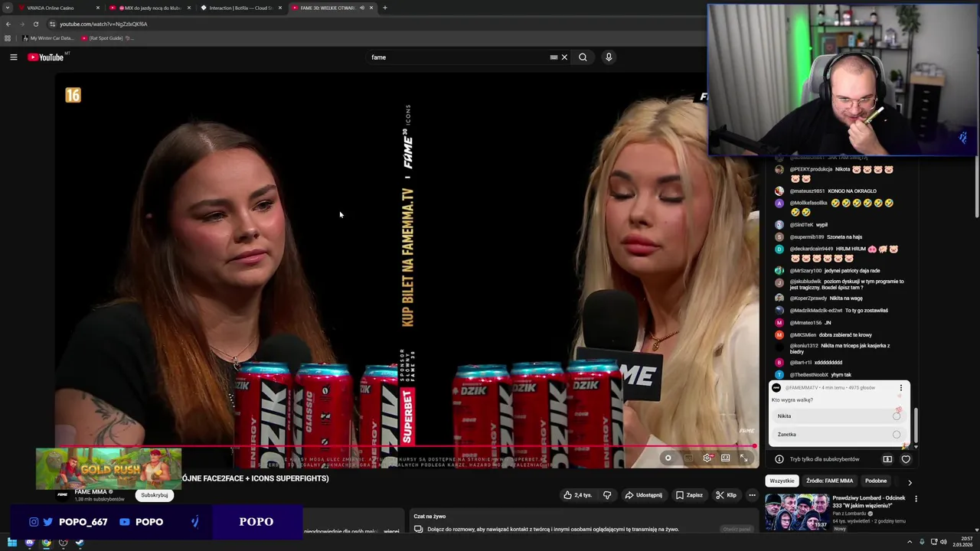Screen dimensions: 980x551
Task: Open options for Prawdziwy Lombard video
Action: 916,499
